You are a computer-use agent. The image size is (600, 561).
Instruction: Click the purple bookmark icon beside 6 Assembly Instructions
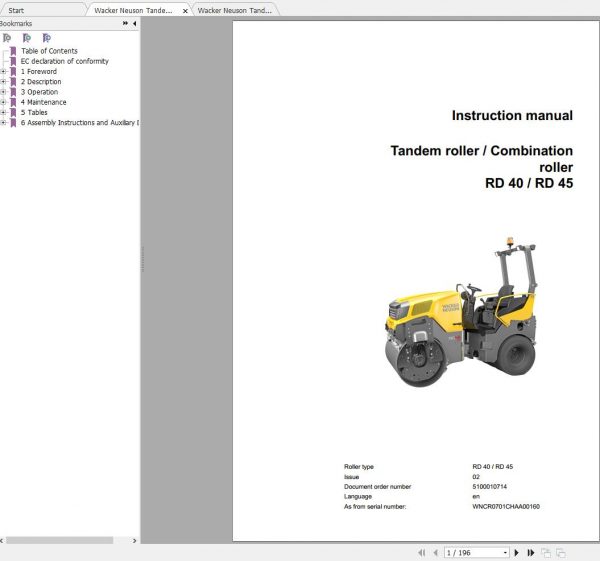tap(13, 123)
